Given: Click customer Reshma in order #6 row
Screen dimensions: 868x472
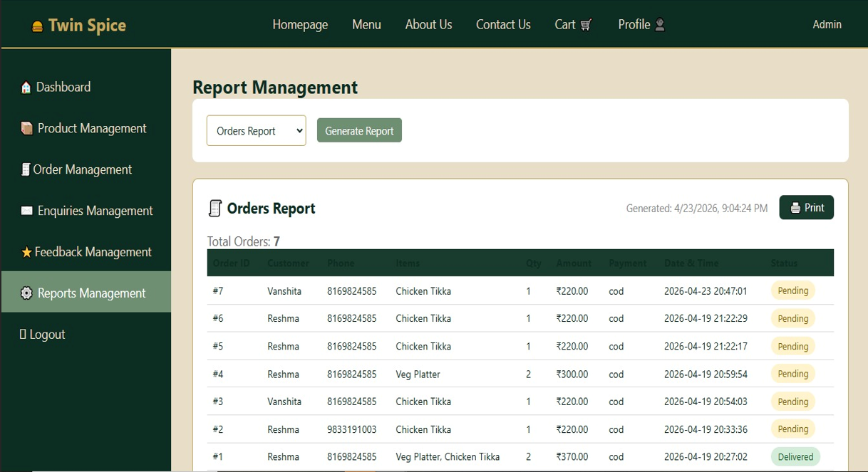Looking at the screenshot, I should click(283, 318).
